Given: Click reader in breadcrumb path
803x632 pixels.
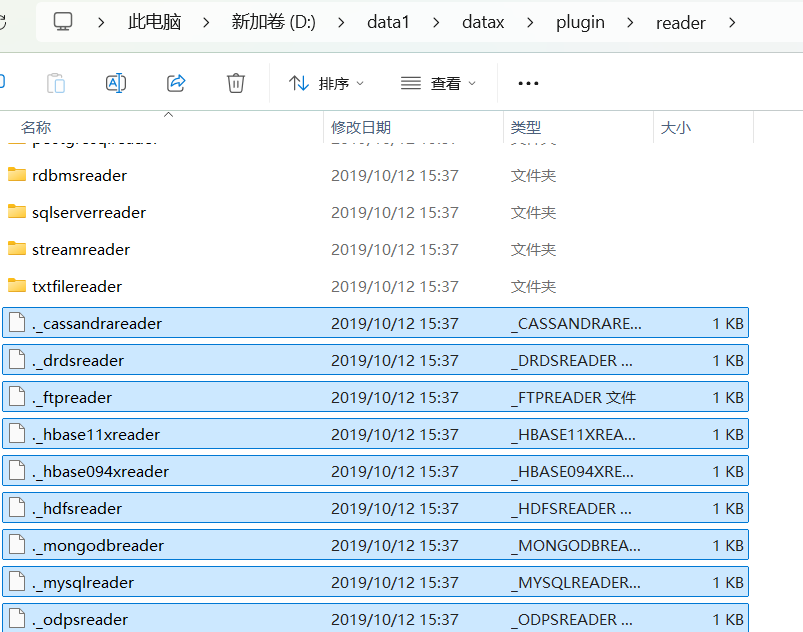Looking at the screenshot, I should (x=681, y=23).
